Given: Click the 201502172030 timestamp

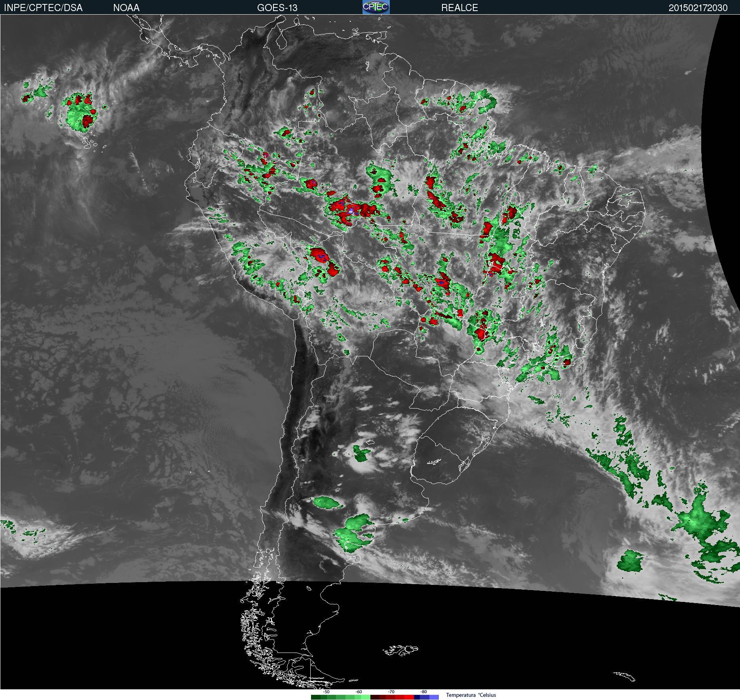Looking at the screenshot, I should (x=698, y=8).
